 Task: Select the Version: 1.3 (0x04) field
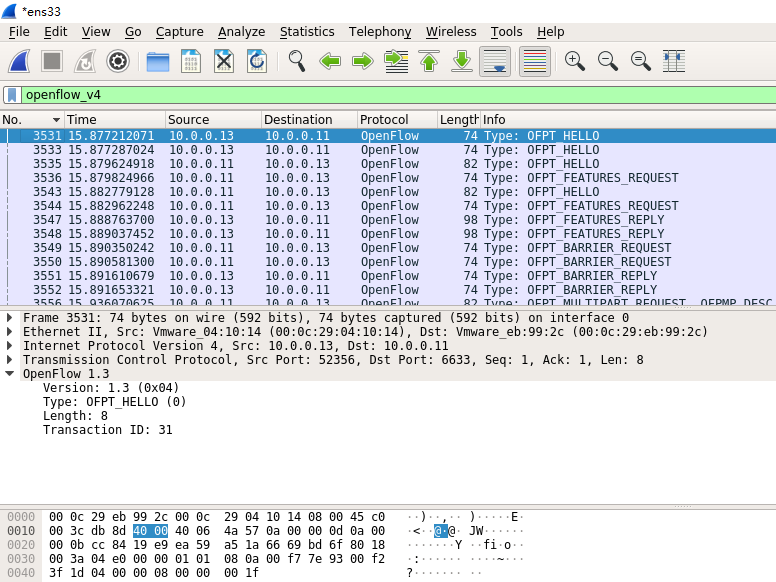111,388
